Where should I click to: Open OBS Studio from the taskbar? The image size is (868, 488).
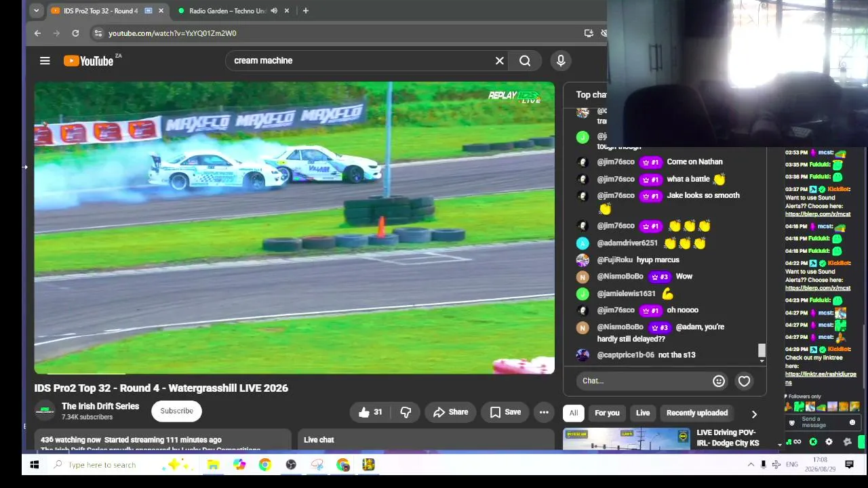click(x=291, y=465)
